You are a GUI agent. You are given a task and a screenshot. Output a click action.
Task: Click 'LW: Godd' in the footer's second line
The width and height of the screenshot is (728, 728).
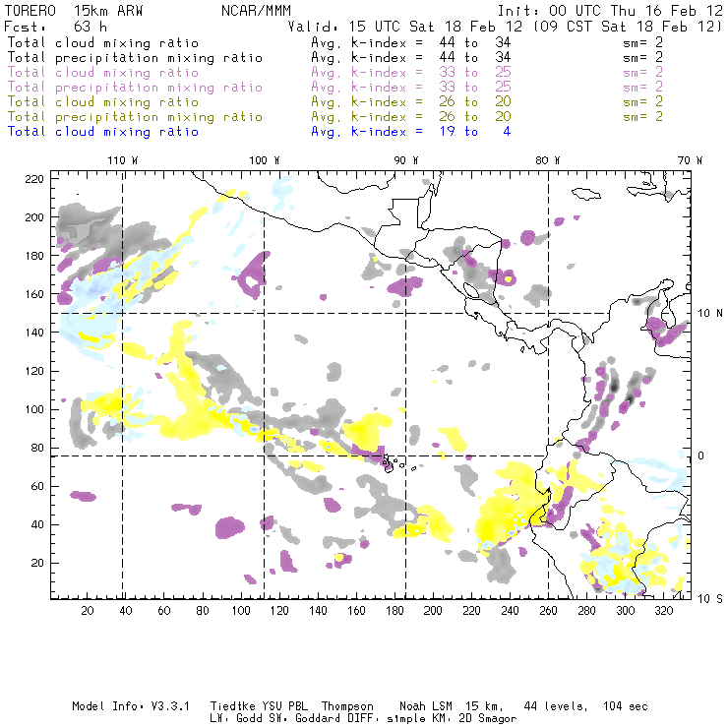tap(236, 719)
